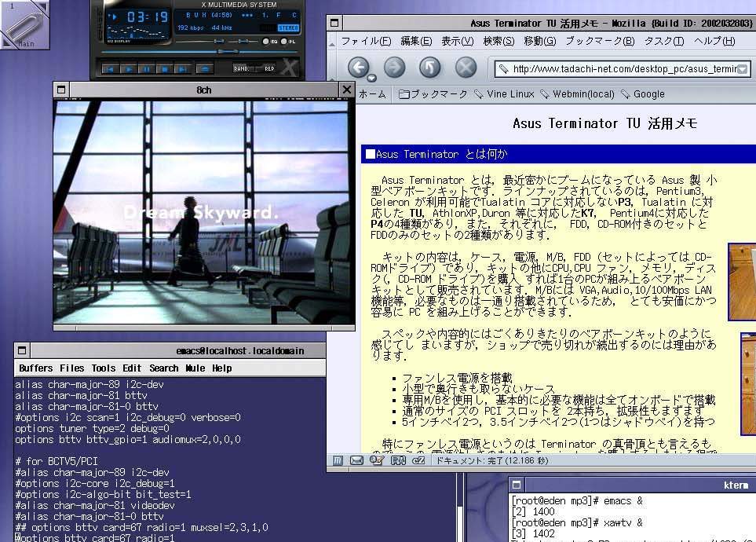Open IRC Chat icon in Mozilla's status bar
Screen dimensions: 756x542
click(x=418, y=460)
